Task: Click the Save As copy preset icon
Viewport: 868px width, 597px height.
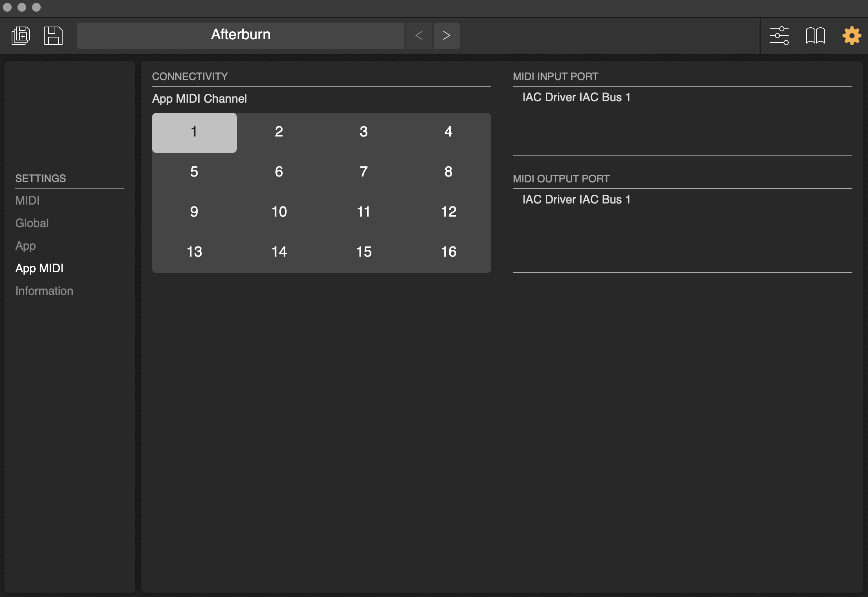Action: (x=21, y=36)
